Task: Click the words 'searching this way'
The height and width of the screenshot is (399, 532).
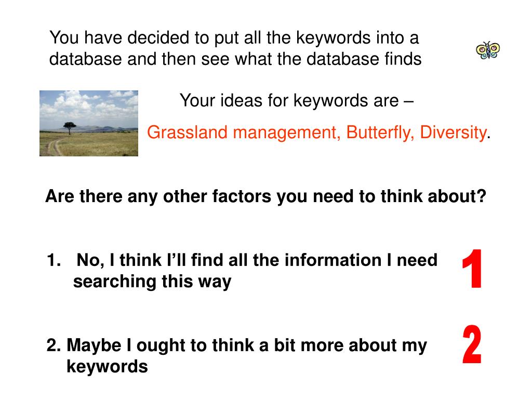Action: 152,282
